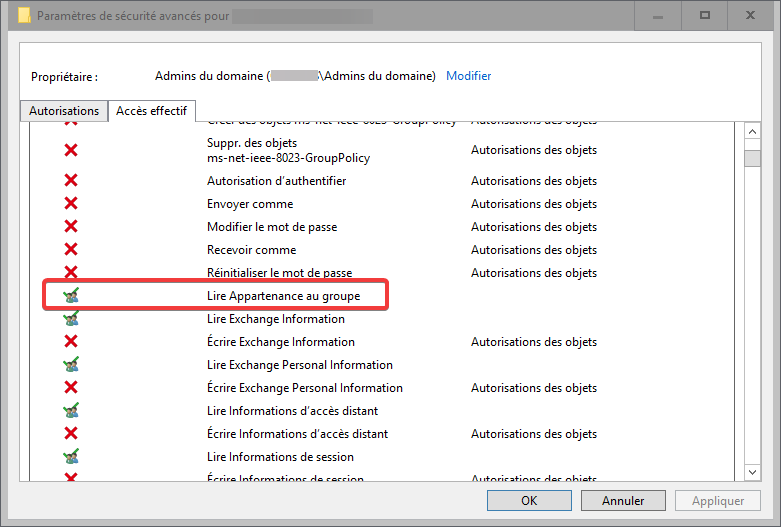Image resolution: width=781 pixels, height=527 pixels.
Task: Click Autorisations des objets beside Envoyer comme
Action: [533, 204]
